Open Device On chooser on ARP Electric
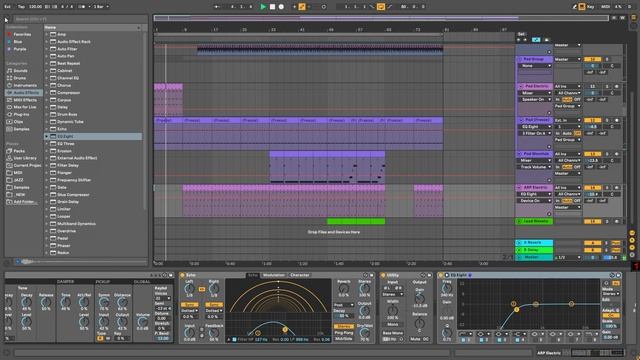The width and height of the screenshot is (640, 360). coord(536,201)
